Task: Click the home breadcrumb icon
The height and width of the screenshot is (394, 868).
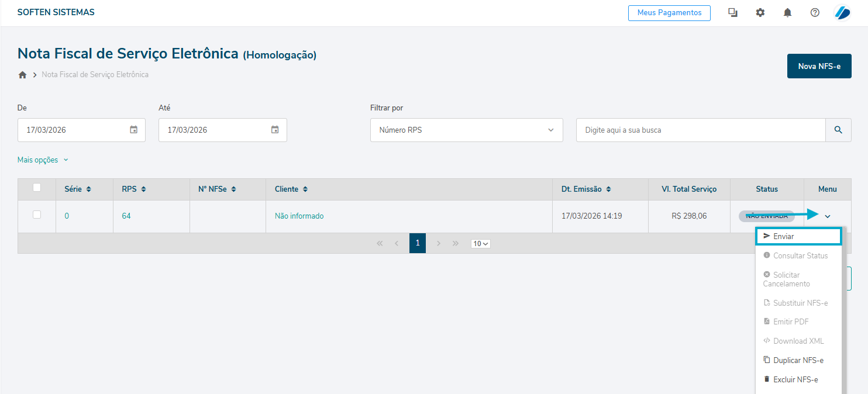Action: click(23, 75)
